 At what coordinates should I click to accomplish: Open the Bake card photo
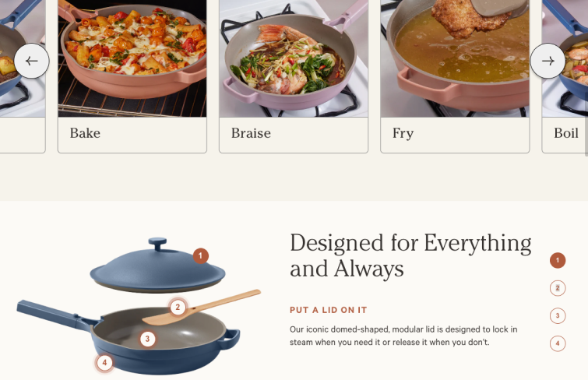tap(132, 58)
